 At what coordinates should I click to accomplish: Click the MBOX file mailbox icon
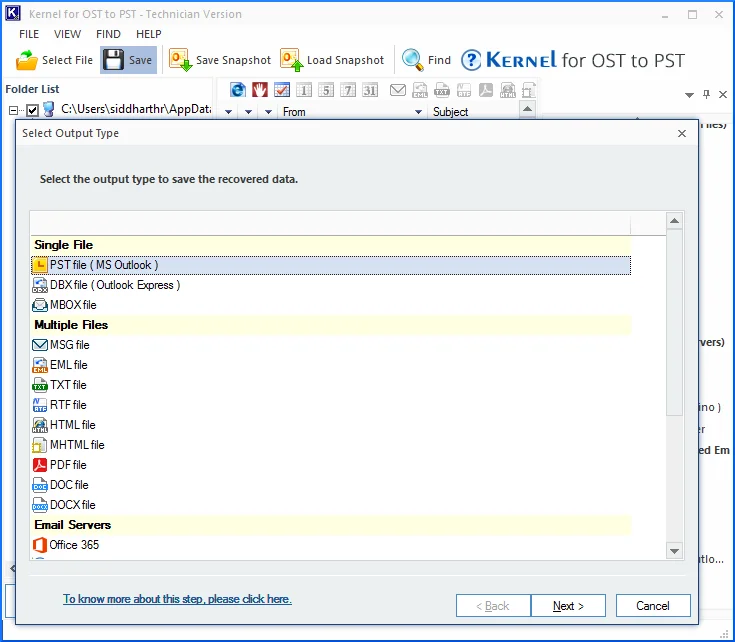tap(40, 305)
